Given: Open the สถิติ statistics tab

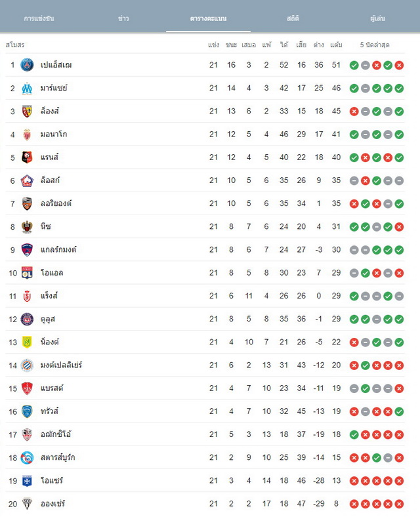Looking at the screenshot, I should [x=293, y=18].
